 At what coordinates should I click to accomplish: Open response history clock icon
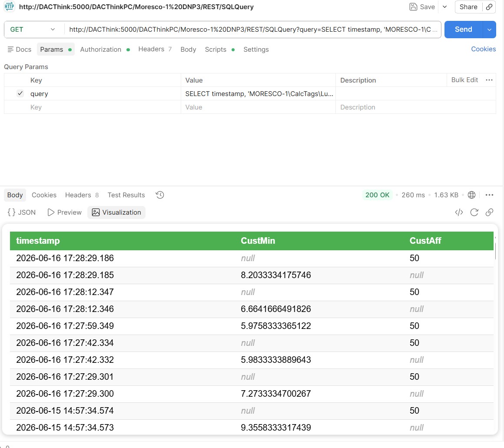[160, 195]
